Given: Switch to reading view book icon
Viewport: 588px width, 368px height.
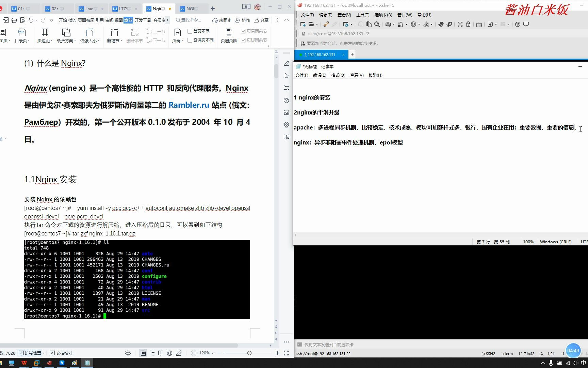Looking at the screenshot, I should (x=161, y=353).
